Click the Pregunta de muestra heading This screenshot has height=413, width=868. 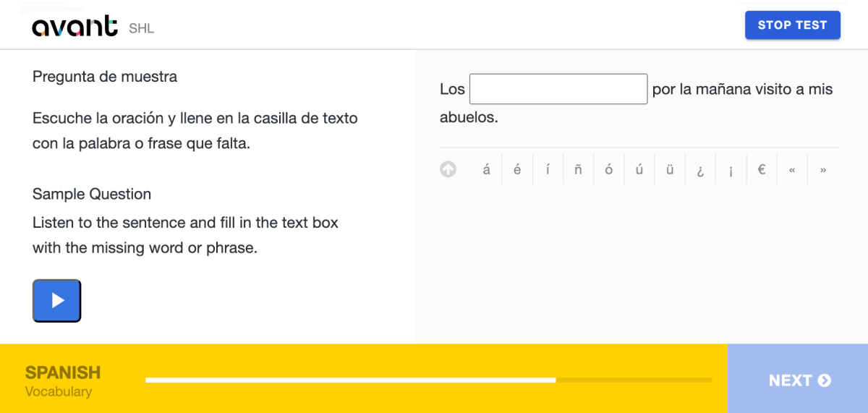point(105,76)
